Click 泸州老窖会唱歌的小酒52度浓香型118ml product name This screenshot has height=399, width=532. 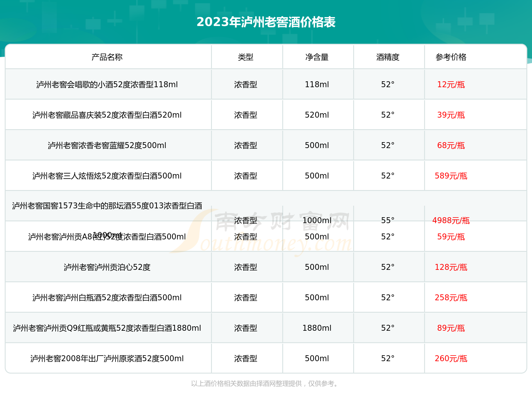[107, 85]
